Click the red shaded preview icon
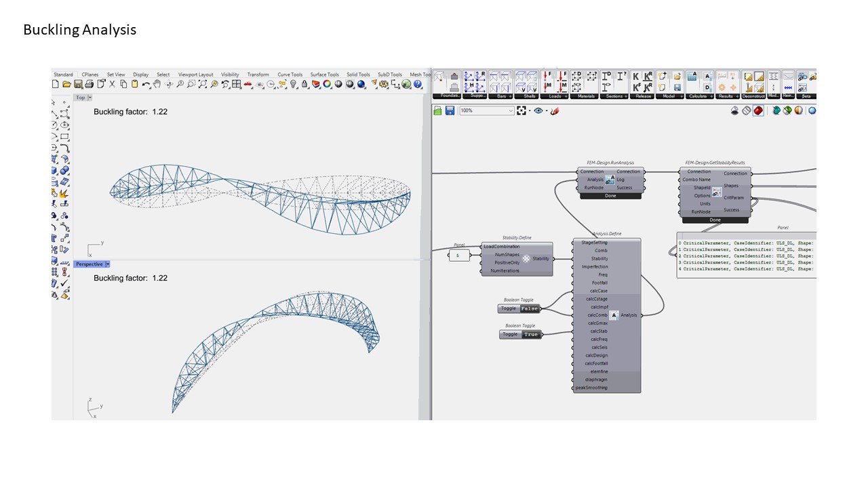 (757, 110)
